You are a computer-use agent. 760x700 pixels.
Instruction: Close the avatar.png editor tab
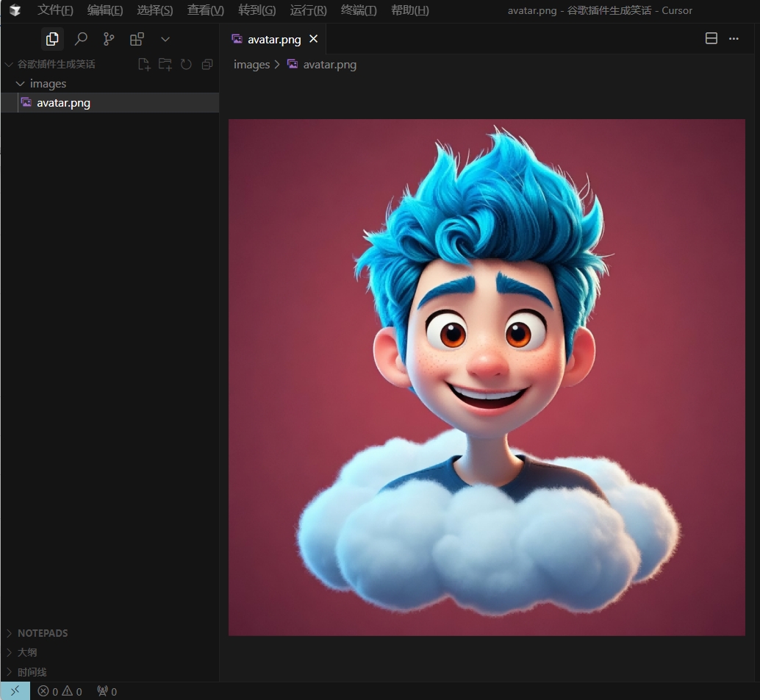[x=314, y=39]
